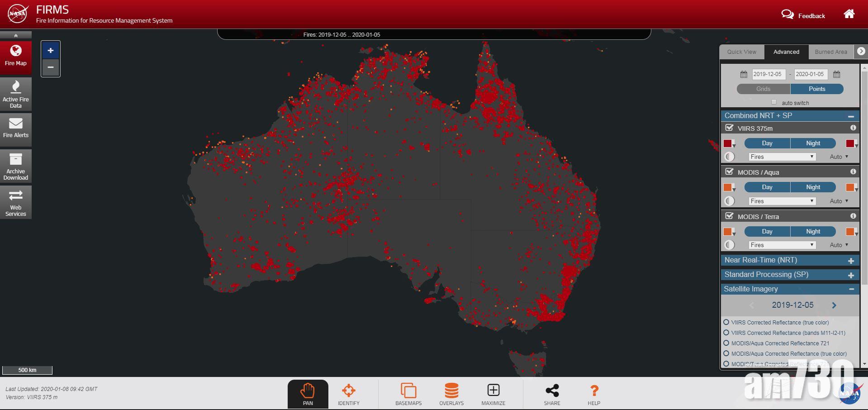Open MODIS / Aqua Fires dropdown
This screenshot has width=868, height=410.
pyautogui.click(x=782, y=201)
